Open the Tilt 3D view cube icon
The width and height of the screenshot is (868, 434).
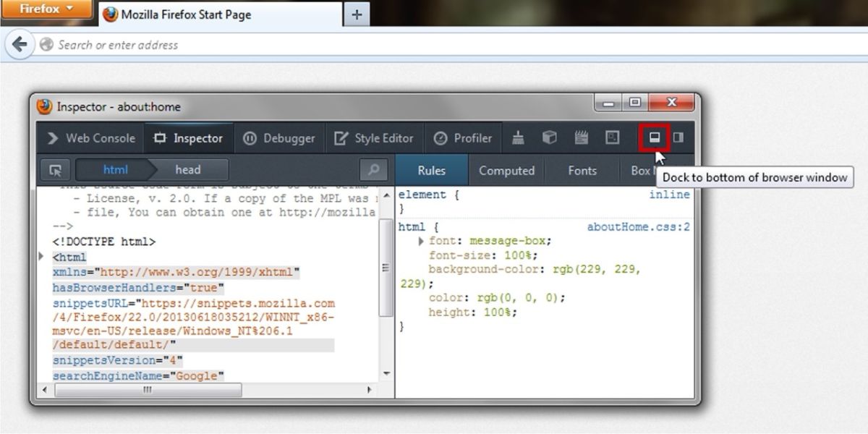(x=550, y=137)
